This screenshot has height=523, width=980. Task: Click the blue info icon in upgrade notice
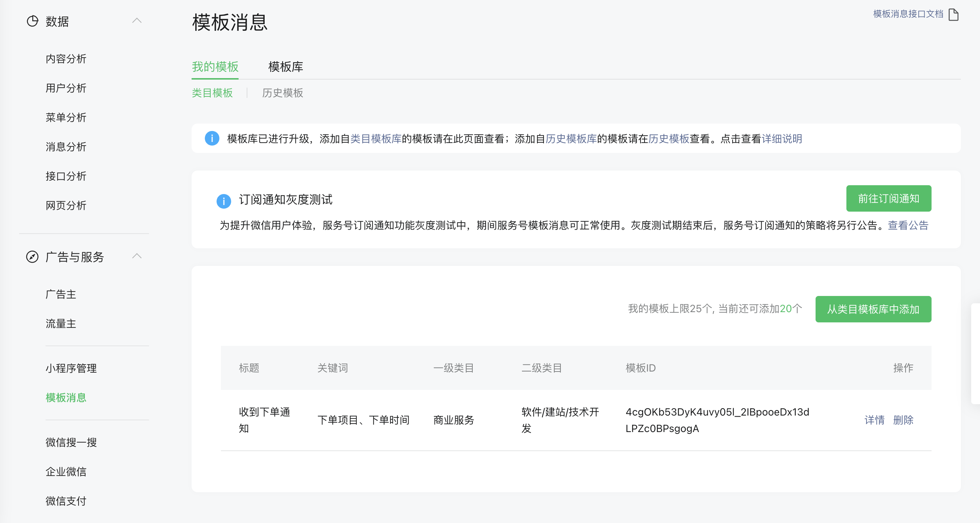point(212,138)
